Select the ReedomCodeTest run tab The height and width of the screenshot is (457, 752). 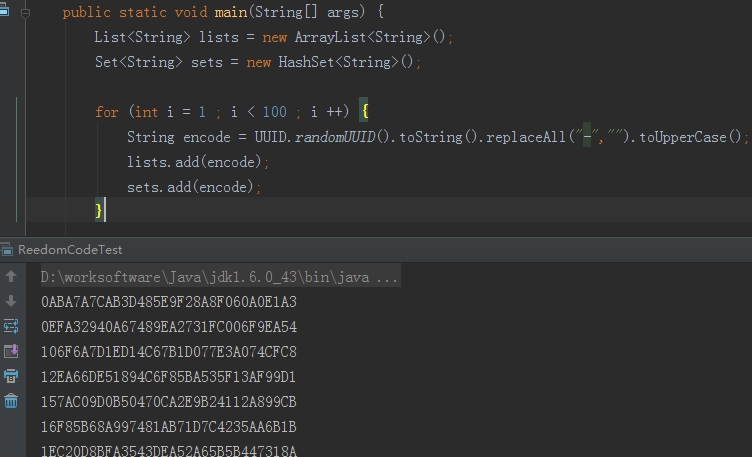point(70,250)
